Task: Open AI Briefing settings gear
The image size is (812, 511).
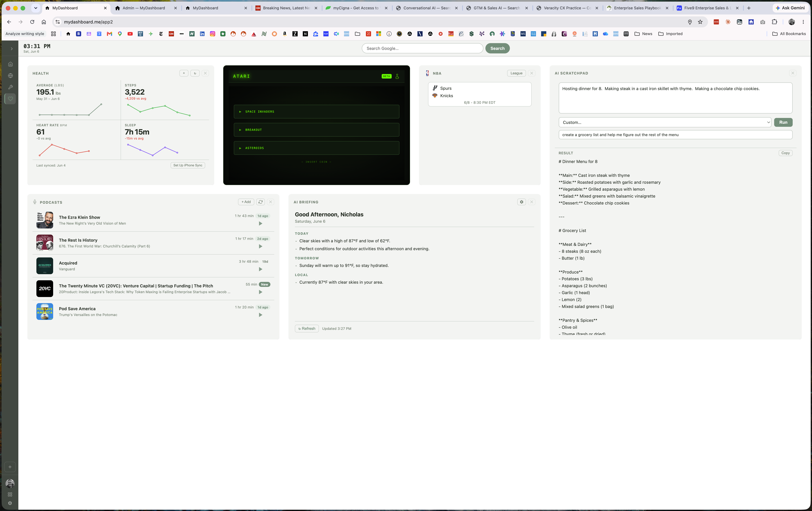Action: 522,202
